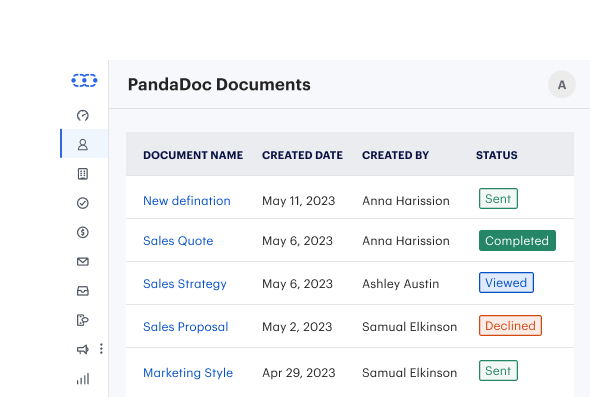Open the reports bar chart icon
This screenshot has height=397, width=590.
click(x=83, y=379)
